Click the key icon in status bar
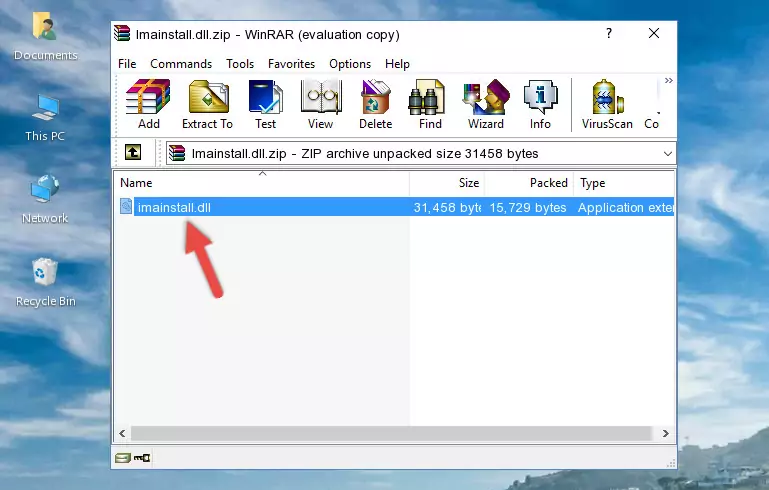 coord(142,458)
